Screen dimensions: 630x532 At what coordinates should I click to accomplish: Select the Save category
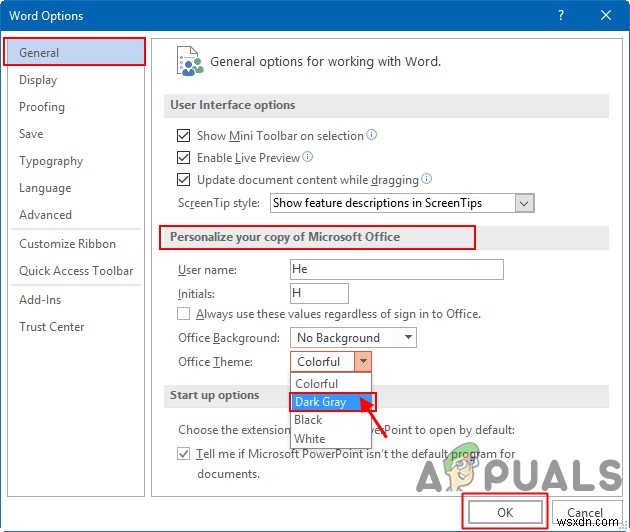point(75,133)
